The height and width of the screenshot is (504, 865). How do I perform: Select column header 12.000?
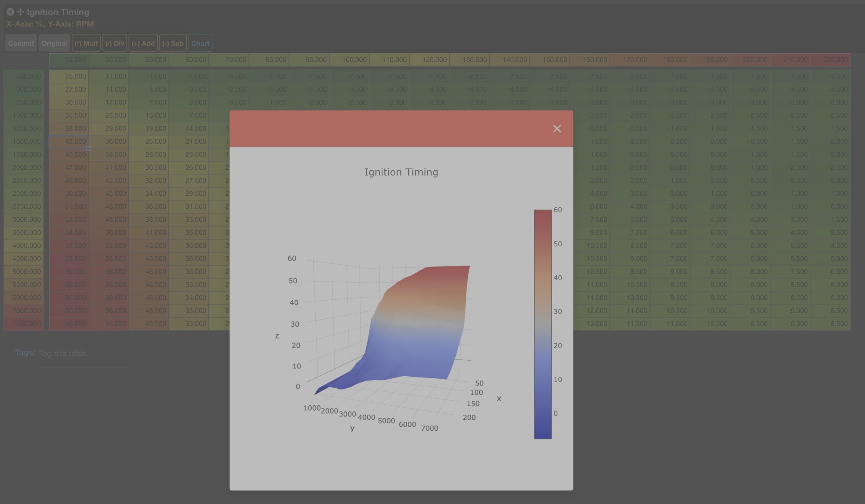tap(69, 60)
